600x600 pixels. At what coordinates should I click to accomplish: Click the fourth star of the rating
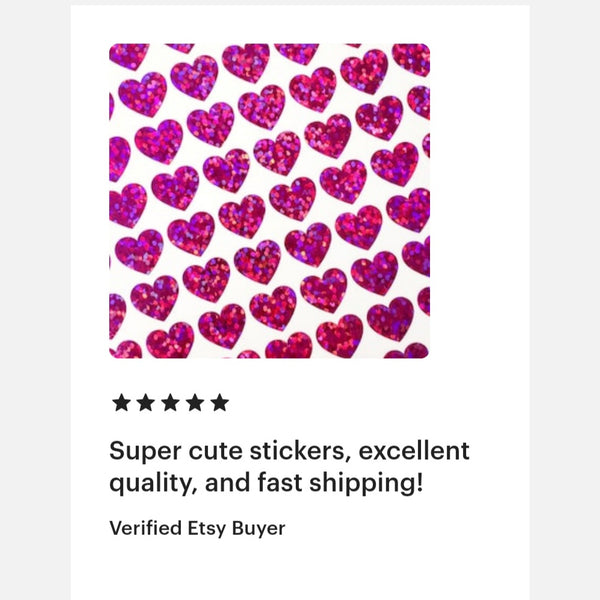coord(195,403)
